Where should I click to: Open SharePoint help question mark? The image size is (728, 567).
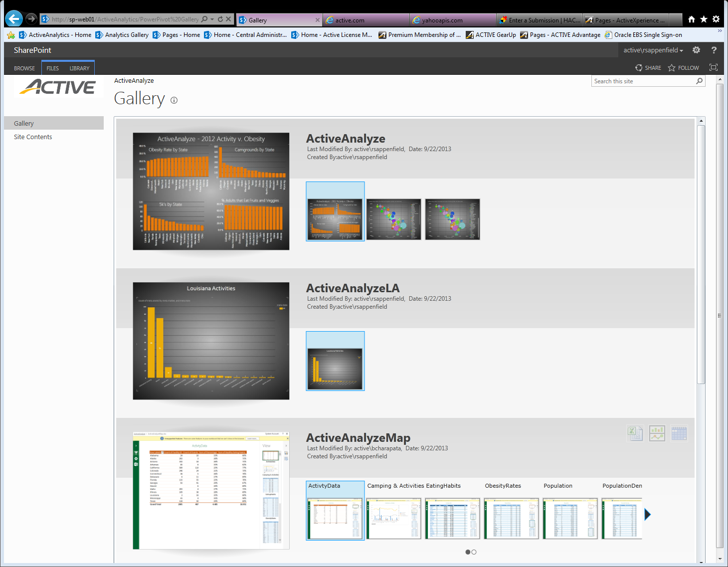pyautogui.click(x=714, y=50)
